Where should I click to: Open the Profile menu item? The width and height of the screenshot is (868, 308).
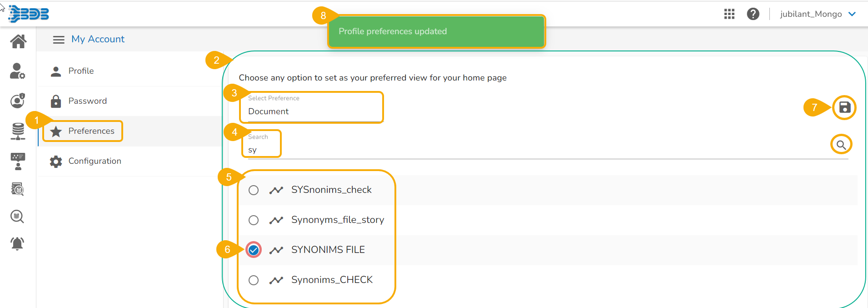pos(81,71)
